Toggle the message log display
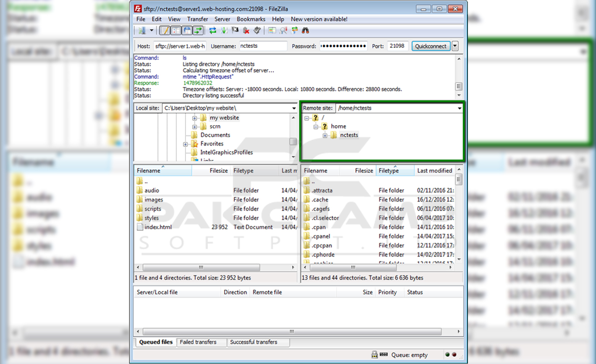 (x=165, y=30)
